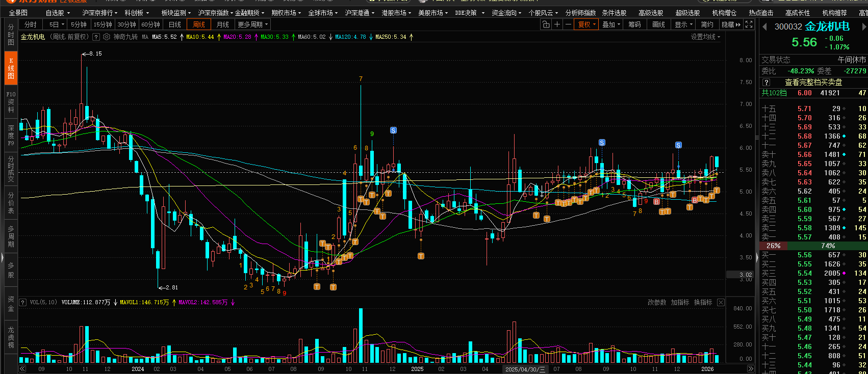The height and width of the screenshot is (374, 868).
Task: Toggle 隐藏 side panel button
Action: coord(731,24)
